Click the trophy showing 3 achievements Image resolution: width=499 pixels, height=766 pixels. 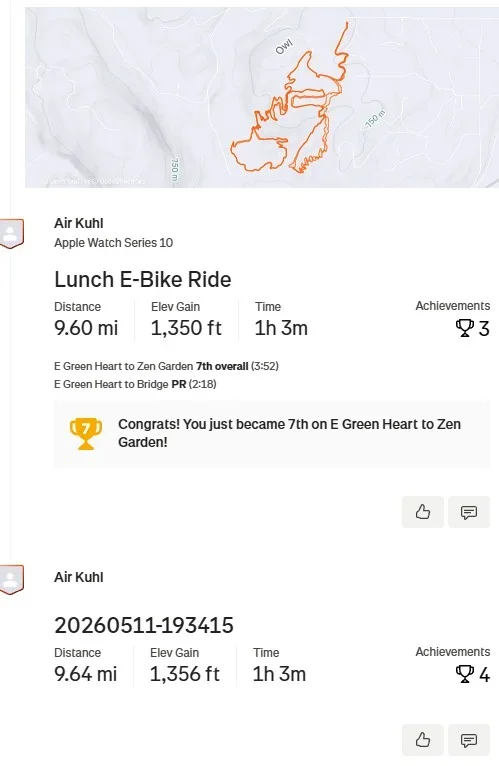click(464, 328)
